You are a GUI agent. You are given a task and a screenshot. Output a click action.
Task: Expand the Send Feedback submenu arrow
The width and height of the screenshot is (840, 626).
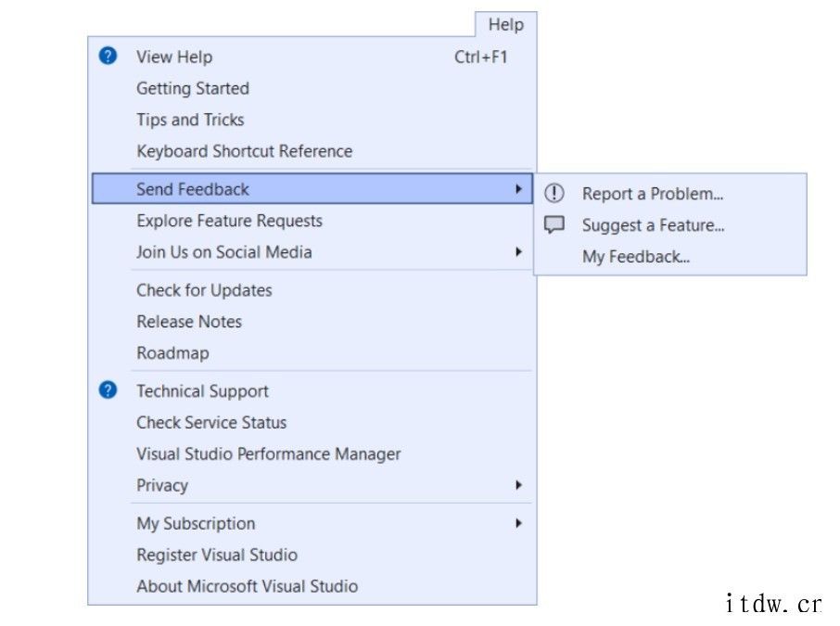pos(518,188)
